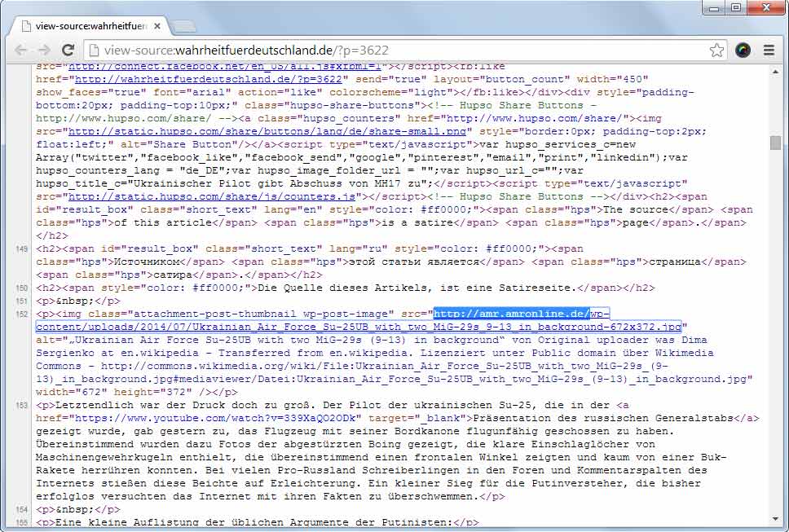Click line number 149
This screenshot has width=789, height=532.
point(22,249)
